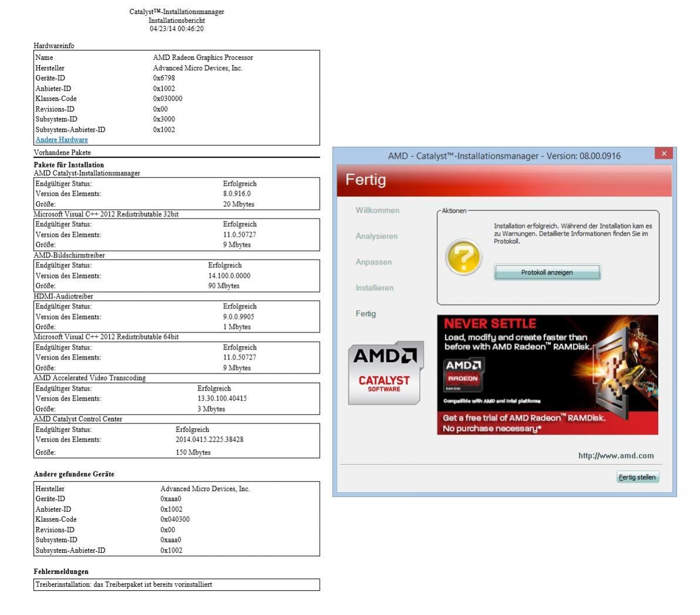The height and width of the screenshot is (615, 700).
Task: Click the version value 13.30.100.40415
Action: [x=222, y=398]
